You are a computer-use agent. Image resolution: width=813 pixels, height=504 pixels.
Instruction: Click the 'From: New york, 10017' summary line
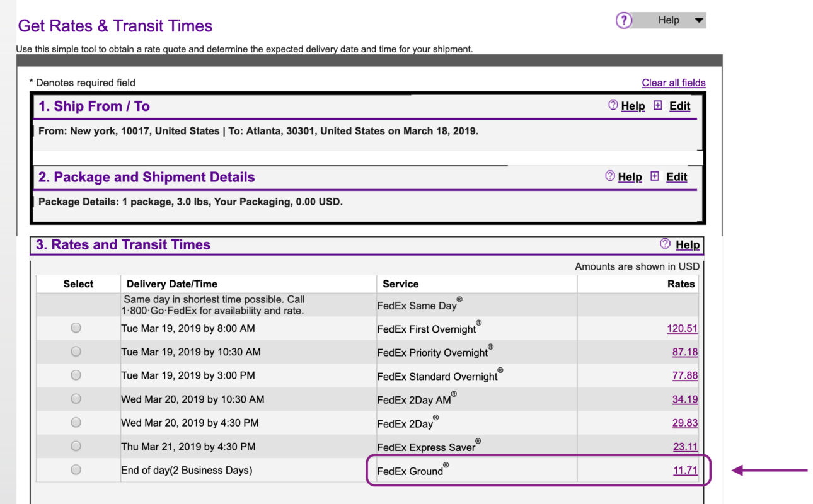(x=258, y=131)
